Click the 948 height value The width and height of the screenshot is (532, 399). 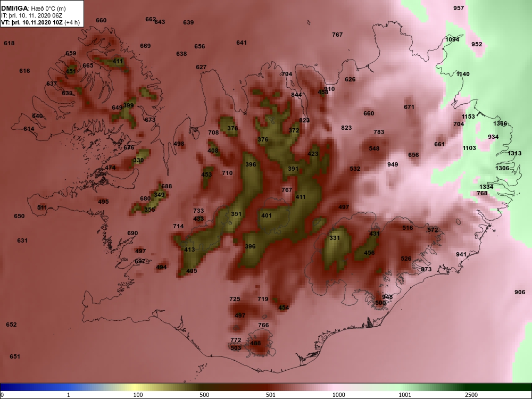[x=387, y=297]
